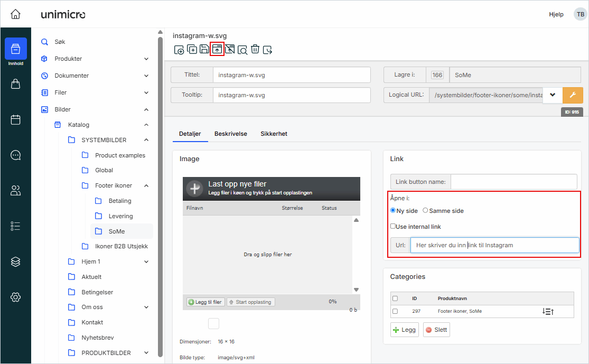Click the save (floppy disk) toolbar icon

(x=204, y=50)
